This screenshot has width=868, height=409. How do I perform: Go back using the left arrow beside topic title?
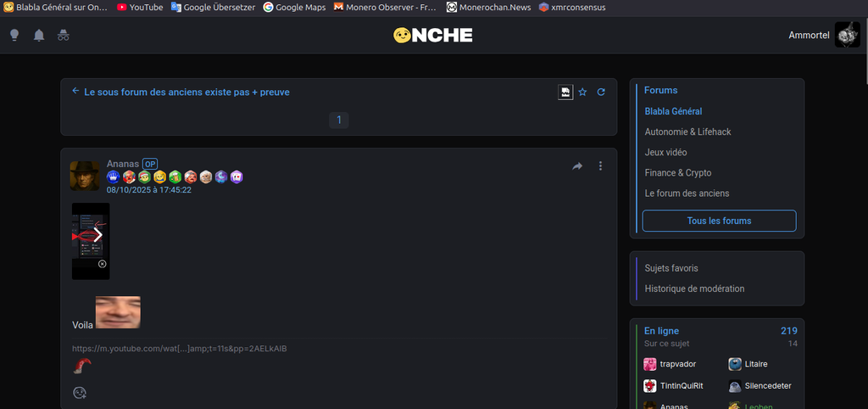pyautogui.click(x=75, y=91)
